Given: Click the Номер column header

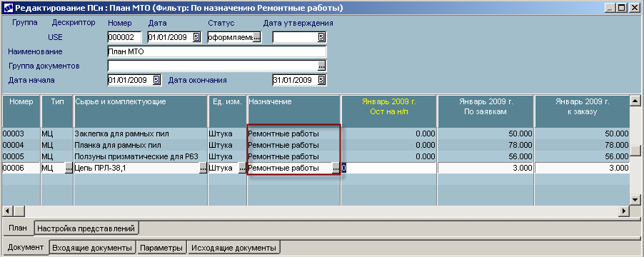Looking at the screenshot, I should pyautogui.click(x=21, y=111).
